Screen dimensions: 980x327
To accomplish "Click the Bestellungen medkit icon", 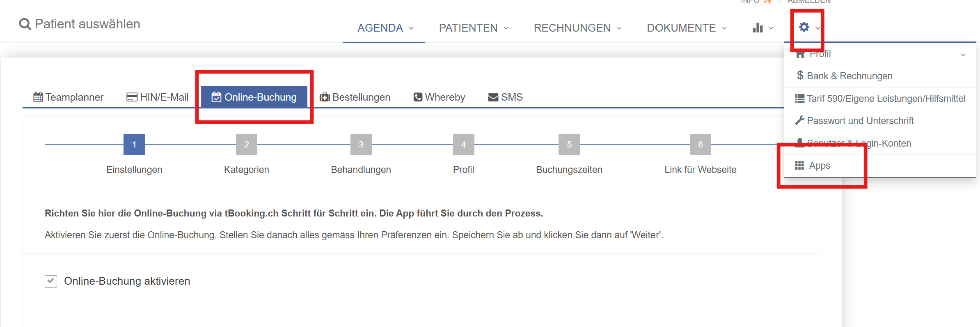I will coord(325,97).
